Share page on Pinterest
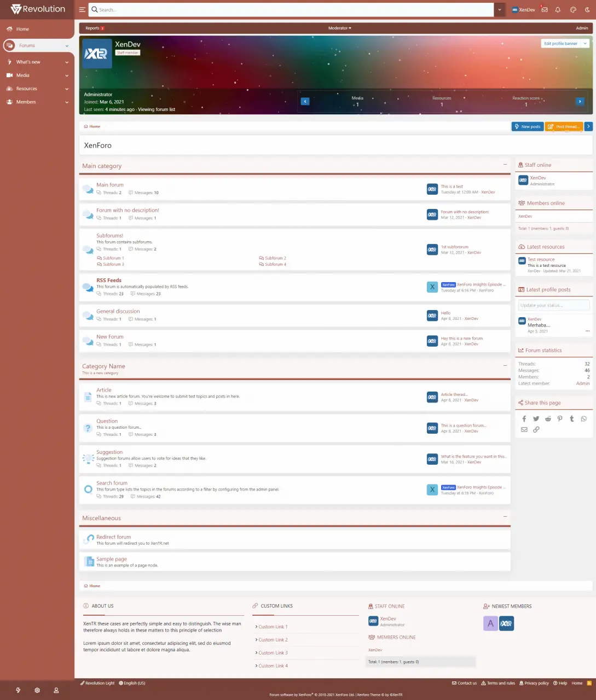This screenshot has width=596, height=700. click(x=560, y=419)
